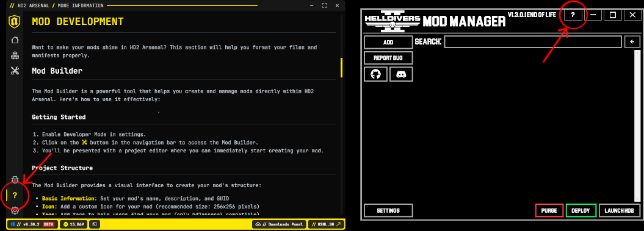
Task: Click LAUNCH HD2 button
Action: 620,210
